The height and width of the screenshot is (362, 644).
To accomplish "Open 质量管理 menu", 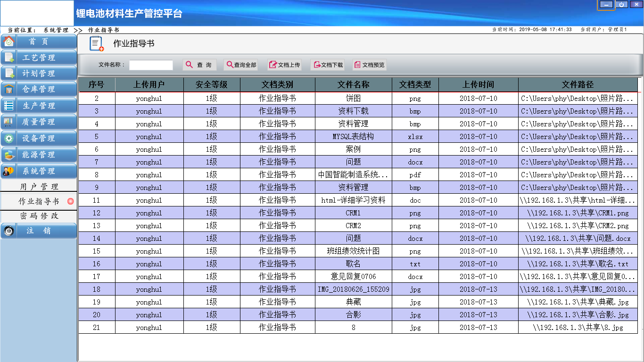I will [x=39, y=122].
